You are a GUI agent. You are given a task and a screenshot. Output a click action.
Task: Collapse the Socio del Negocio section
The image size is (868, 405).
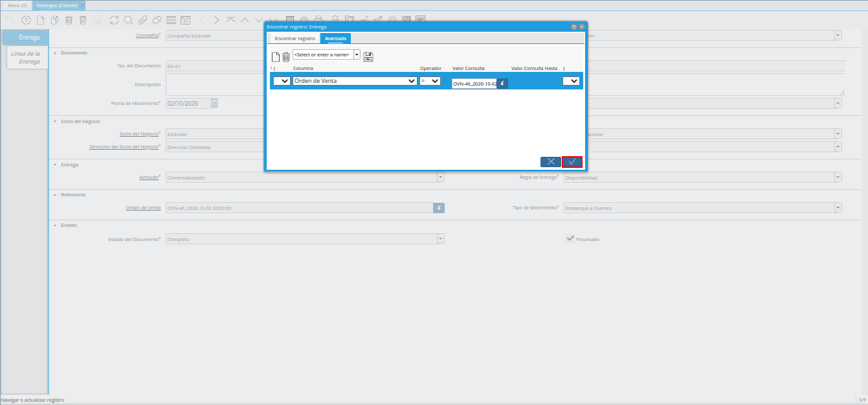(x=55, y=121)
